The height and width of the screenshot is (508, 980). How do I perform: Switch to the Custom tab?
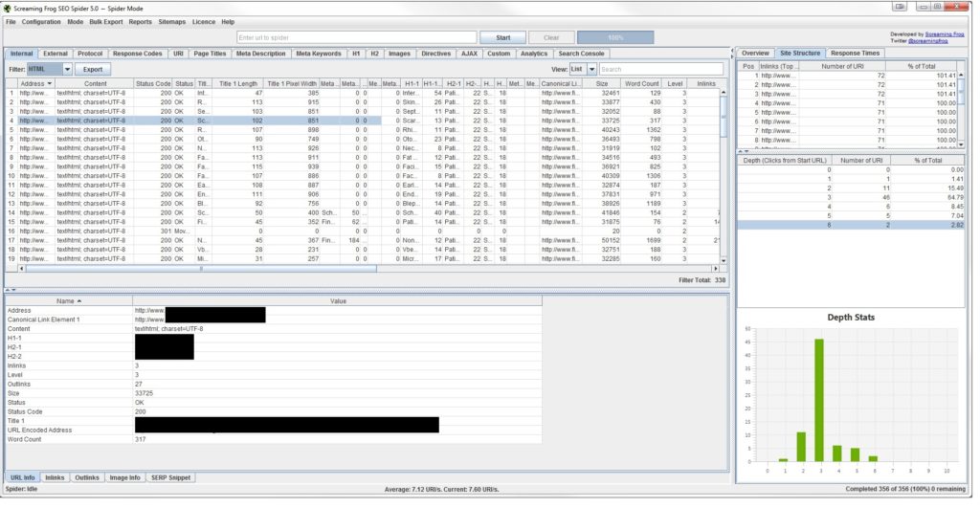point(499,54)
